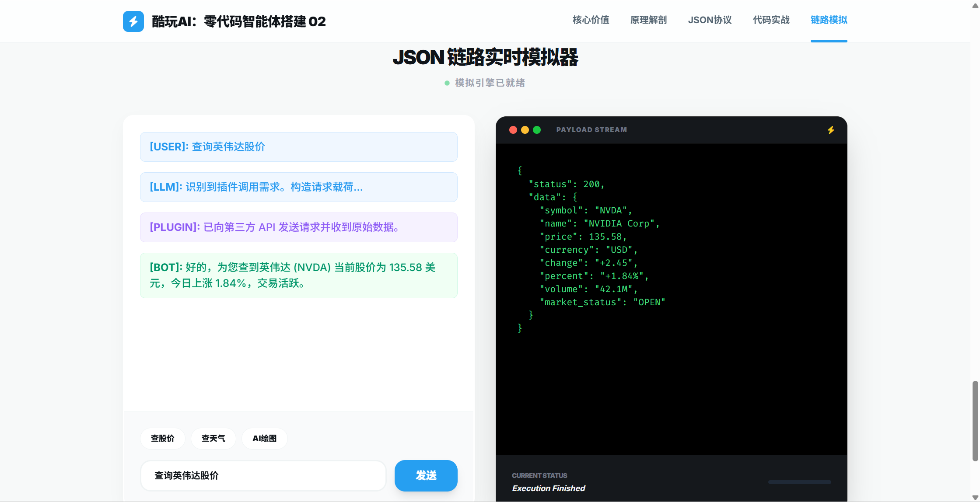This screenshot has width=980, height=502.
Task: Click the green dot in the terminal window
Action: [537, 130]
